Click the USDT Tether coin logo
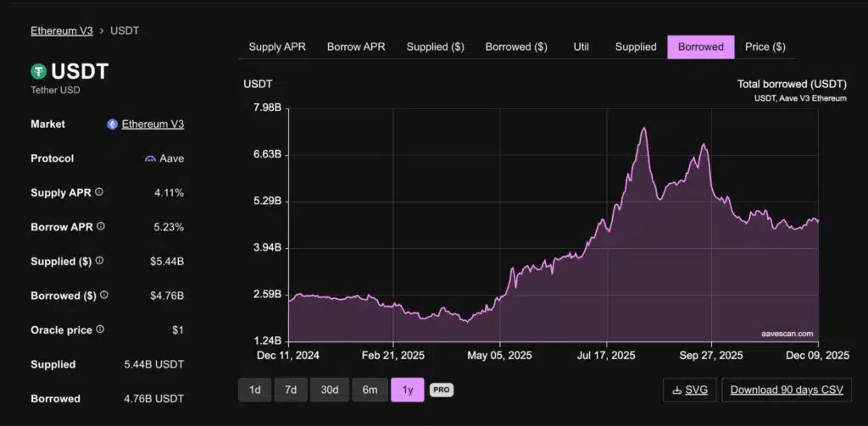The height and width of the screenshot is (426, 868). coord(38,71)
